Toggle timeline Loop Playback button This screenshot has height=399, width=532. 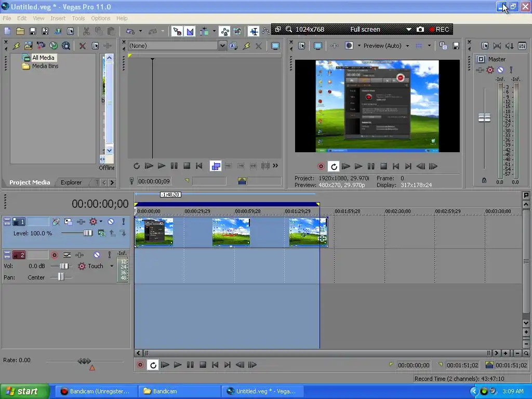point(153,365)
